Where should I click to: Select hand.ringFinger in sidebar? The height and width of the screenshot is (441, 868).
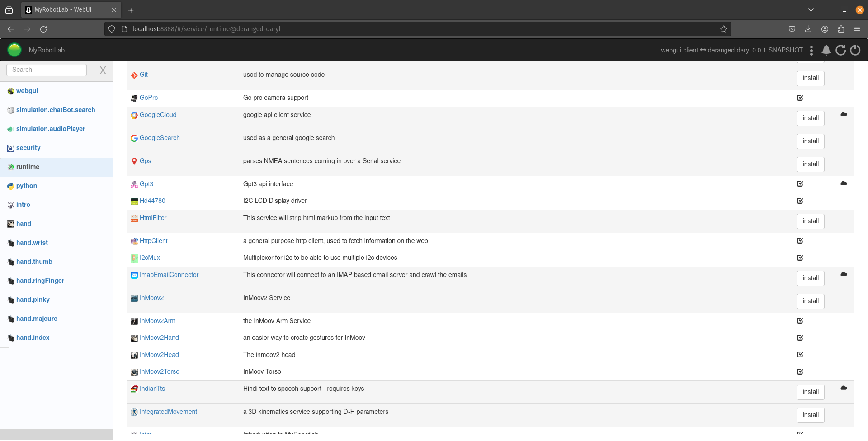click(40, 281)
